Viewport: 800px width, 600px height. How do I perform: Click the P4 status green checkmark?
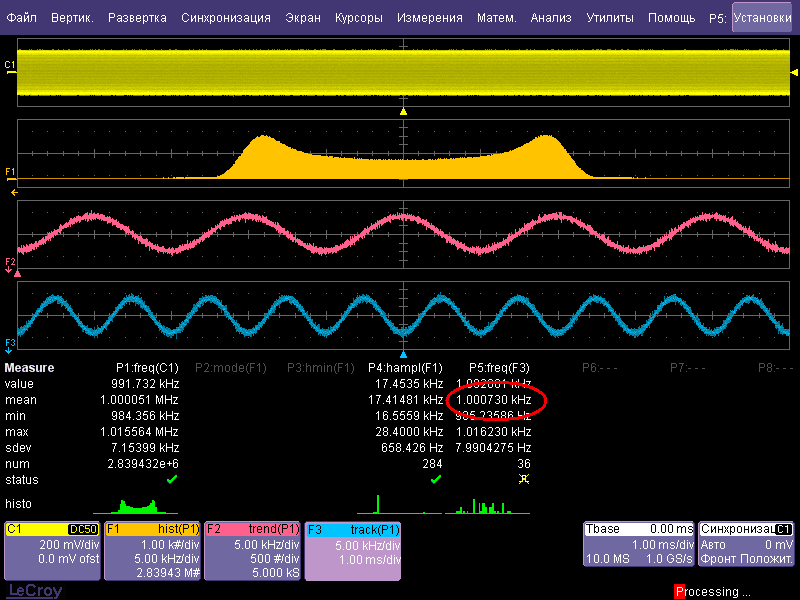coord(436,480)
